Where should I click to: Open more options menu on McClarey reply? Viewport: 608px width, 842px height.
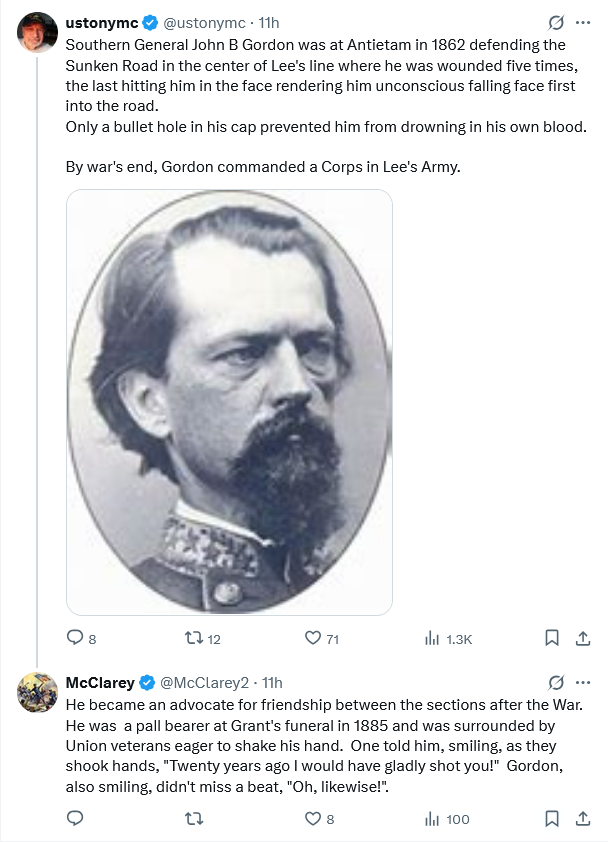click(x=583, y=683)
